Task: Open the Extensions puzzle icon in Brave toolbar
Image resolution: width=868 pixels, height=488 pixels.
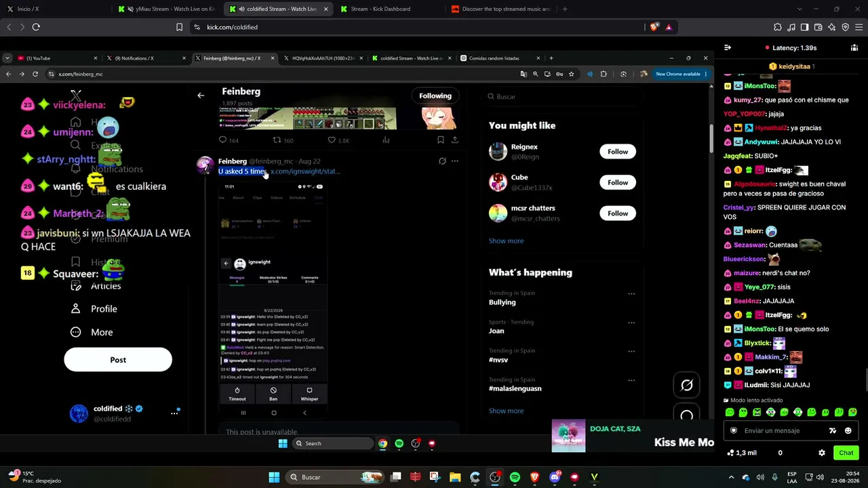Action: tap(777, 27)
